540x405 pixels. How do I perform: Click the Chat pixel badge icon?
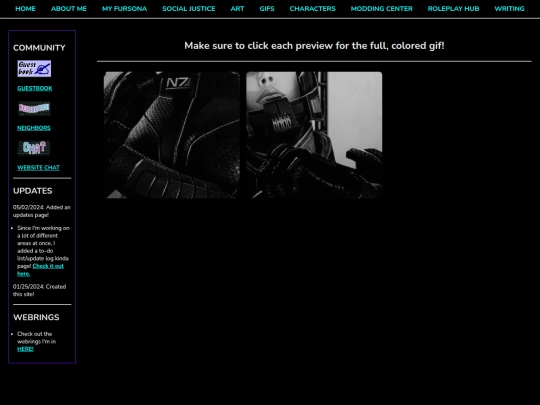click(34, 148)
